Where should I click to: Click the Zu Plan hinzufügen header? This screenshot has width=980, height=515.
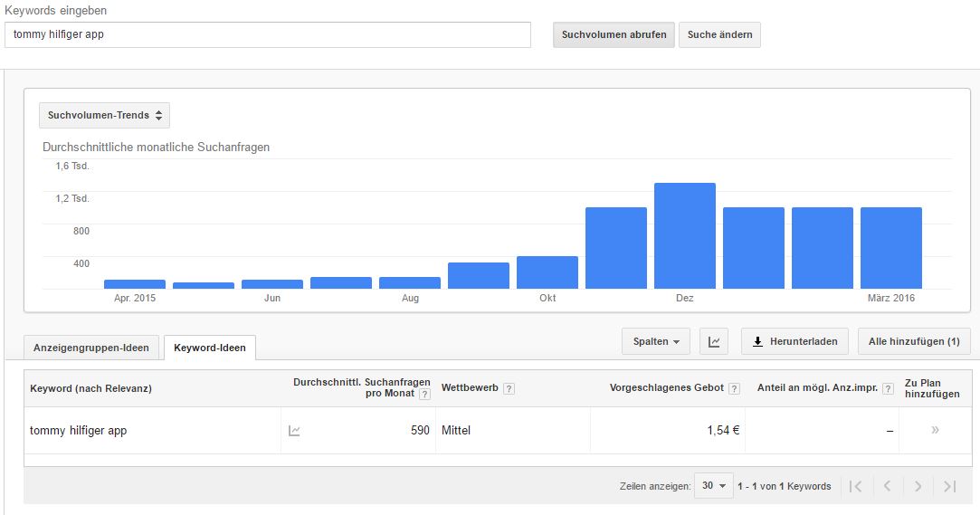point(932,388)
